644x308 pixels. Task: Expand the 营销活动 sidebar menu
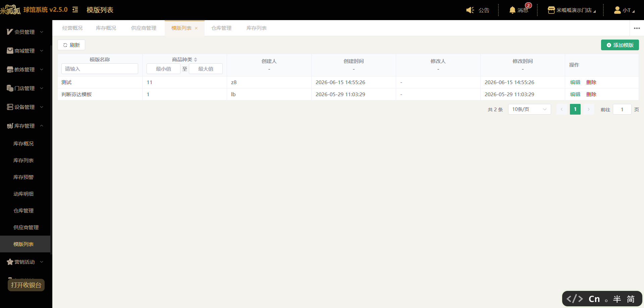25,262
